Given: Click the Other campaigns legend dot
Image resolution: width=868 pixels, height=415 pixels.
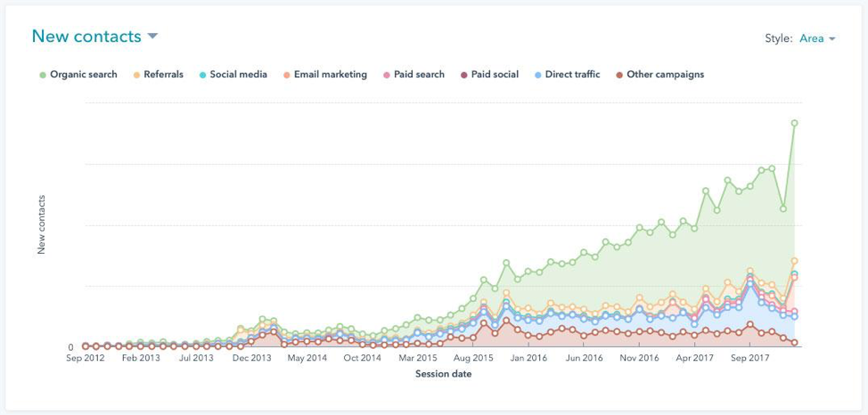Looking at the screenshot, I should pyautogui.click(x=620, y=75).
